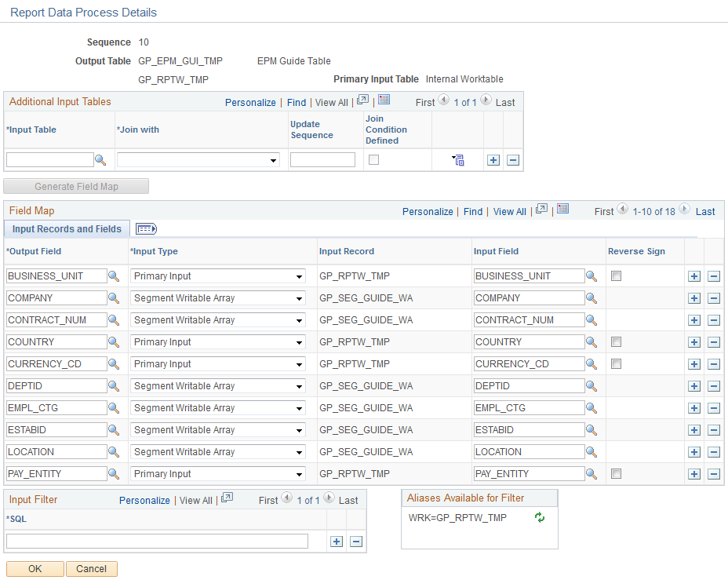Click the OK button
728x580 pixels.
[x=35, y=568]
